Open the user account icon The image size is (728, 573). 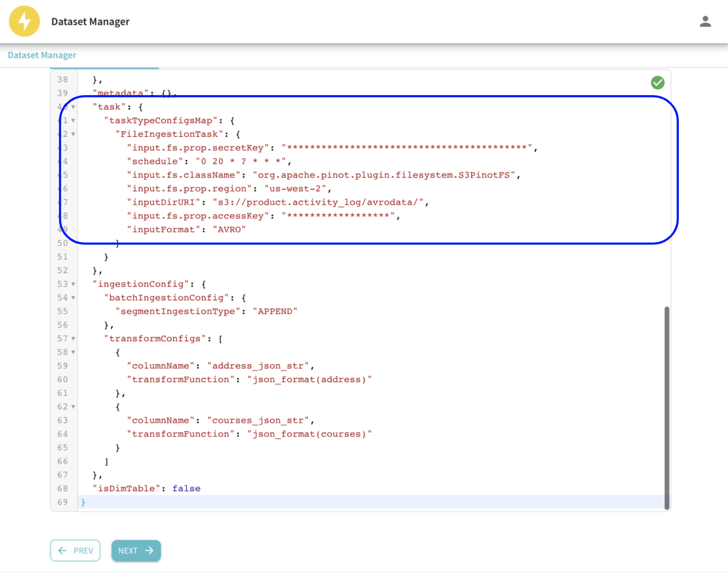point(705,21)
